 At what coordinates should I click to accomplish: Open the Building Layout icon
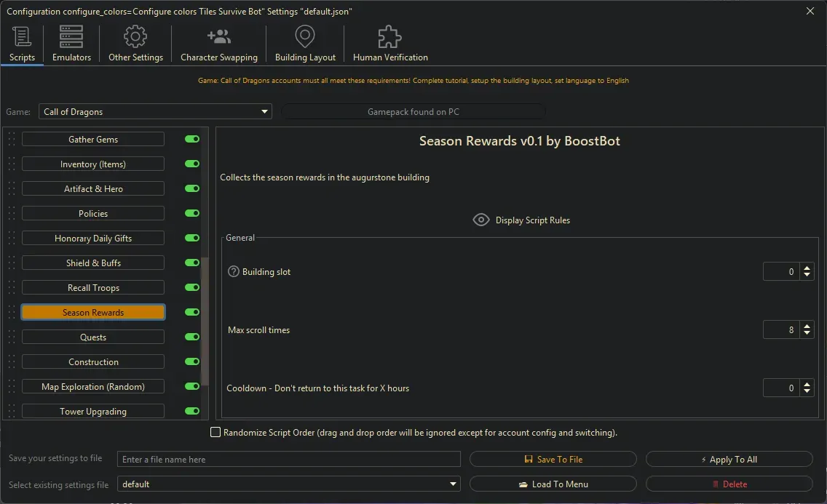tap(304, 36)
